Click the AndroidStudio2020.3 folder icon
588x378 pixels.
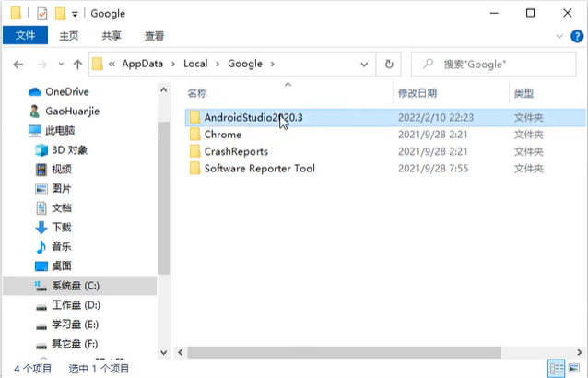tap(194, 117)
